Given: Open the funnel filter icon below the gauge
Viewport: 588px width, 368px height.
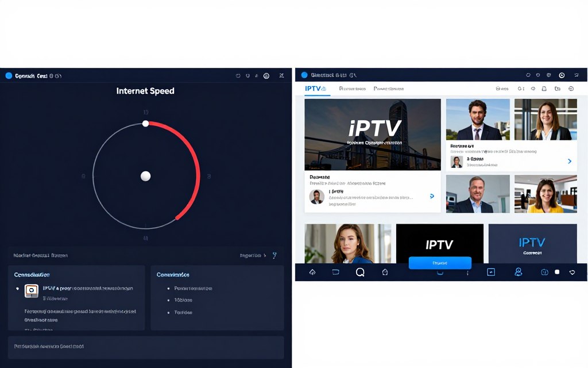Looking at the screenshot, I should pos(274,255).
